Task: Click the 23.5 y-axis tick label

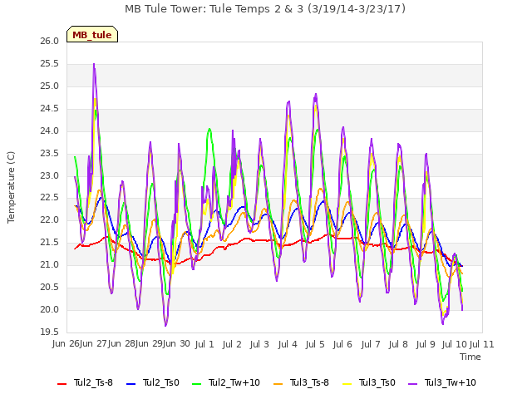Action: coord(50,153)
